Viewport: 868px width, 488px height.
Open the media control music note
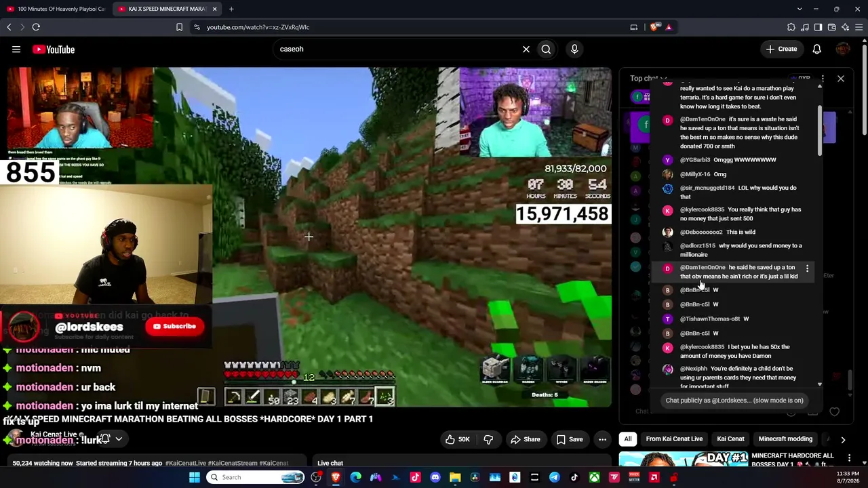tap(804, 27)
